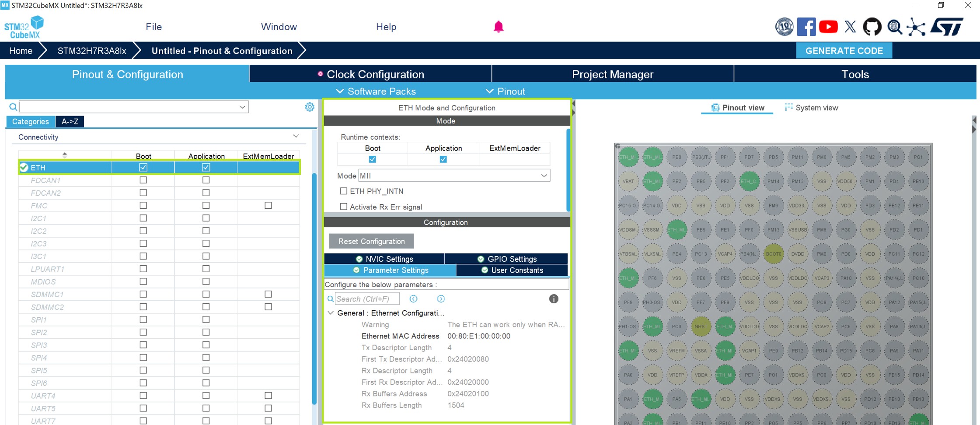The width and height of the screenshot is (980, 425).
Task: Open the ST YouTube channel icon
Action: click(828, 27)
